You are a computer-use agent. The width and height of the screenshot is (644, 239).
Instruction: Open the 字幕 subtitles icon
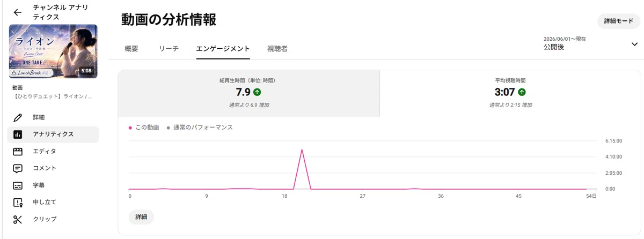[x=18, y=185]
